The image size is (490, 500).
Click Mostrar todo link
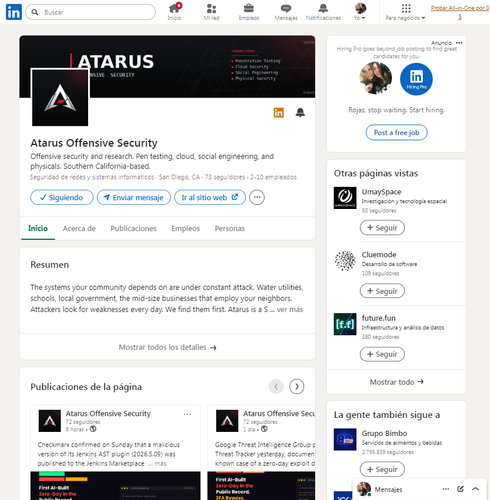(x=396, y=382)
